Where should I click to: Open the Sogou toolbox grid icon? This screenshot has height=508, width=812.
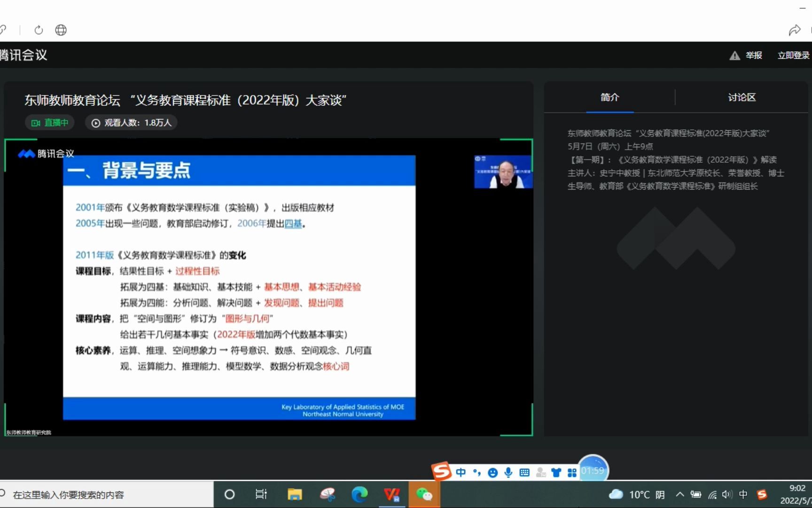(x=572, y=473)
